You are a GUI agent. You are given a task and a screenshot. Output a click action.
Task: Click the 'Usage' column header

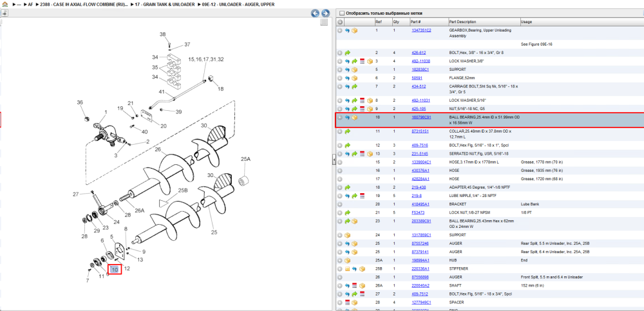[526, 22]
